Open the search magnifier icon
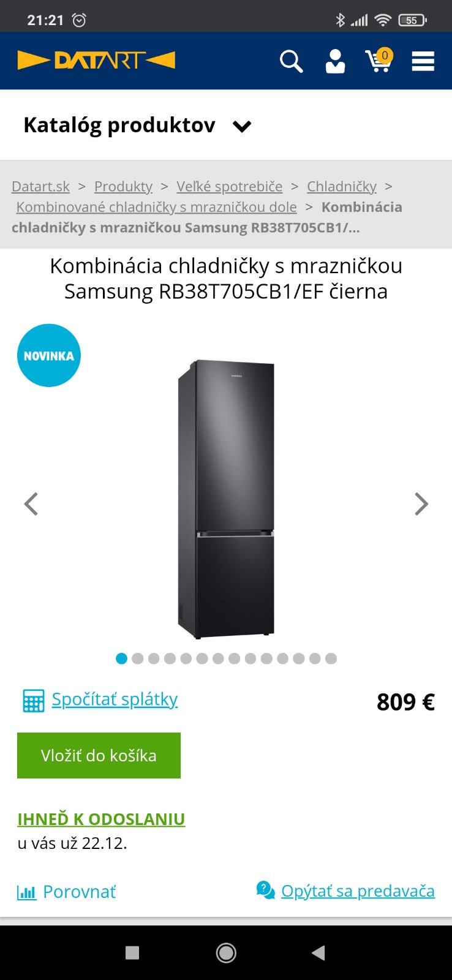Image resolution: width=452 pixels, height=980 pixels. 291,61
